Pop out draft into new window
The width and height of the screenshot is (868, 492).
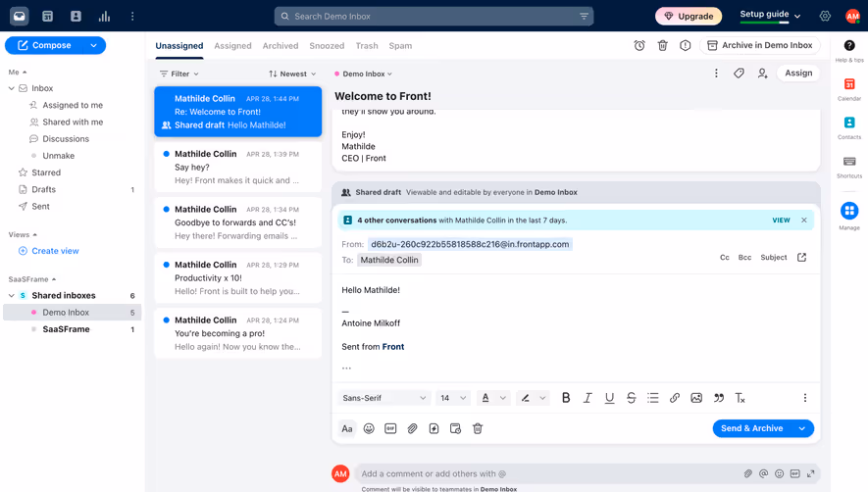pyautogui.click(x=801, y=257)
